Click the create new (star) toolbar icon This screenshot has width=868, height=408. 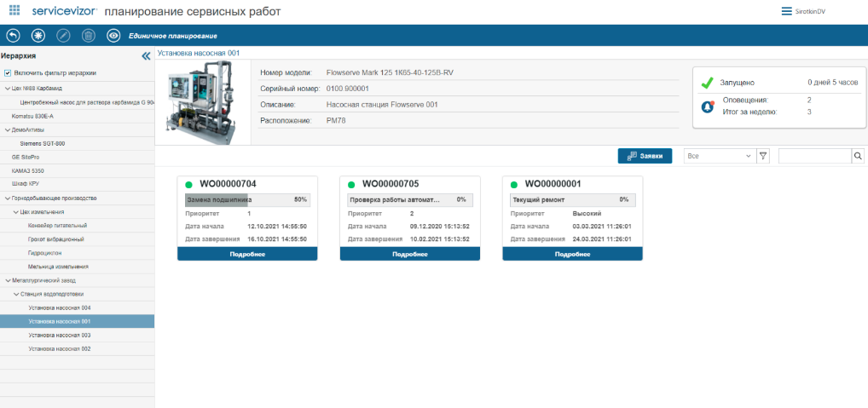[x=38, y=36]
